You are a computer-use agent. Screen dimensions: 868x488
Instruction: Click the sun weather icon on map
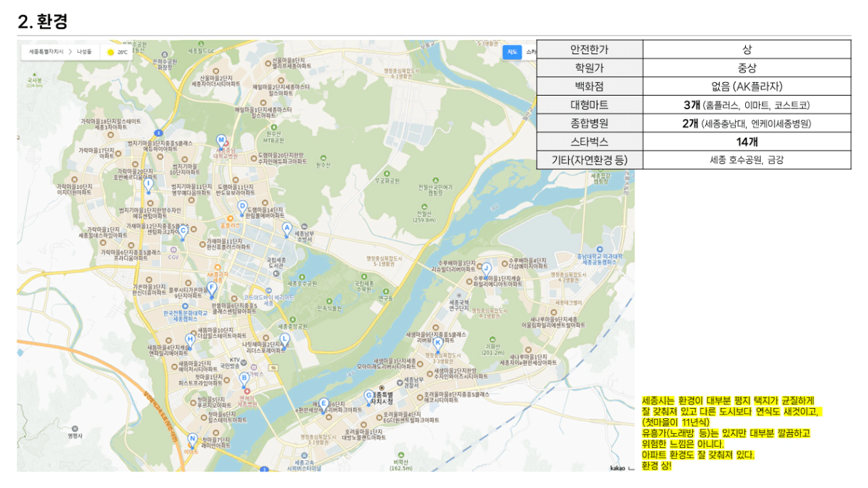pyautogui.click(x=110, y=52)
